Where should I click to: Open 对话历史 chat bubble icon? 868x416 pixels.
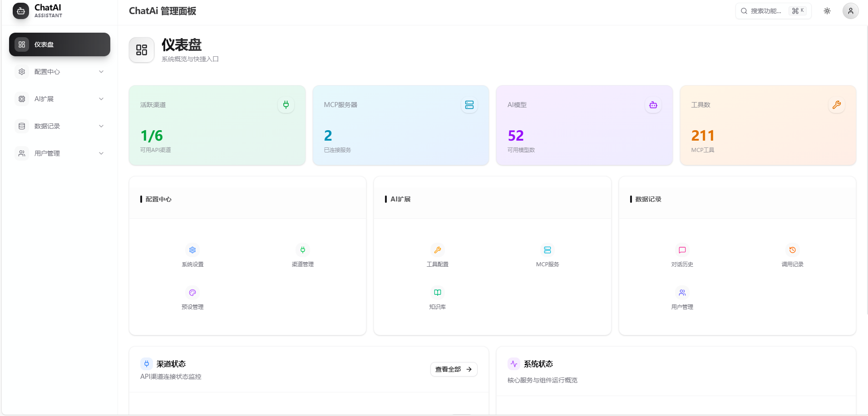[682, 250]
